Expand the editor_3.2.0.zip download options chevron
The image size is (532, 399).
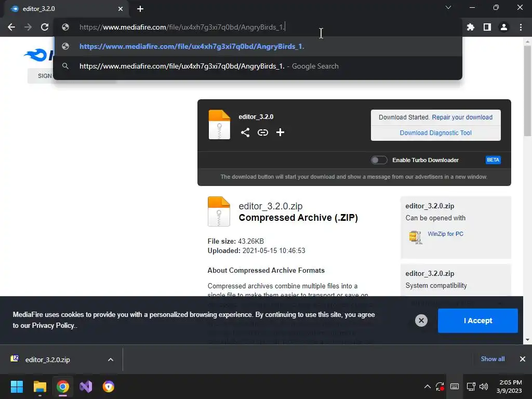(111, 360)
